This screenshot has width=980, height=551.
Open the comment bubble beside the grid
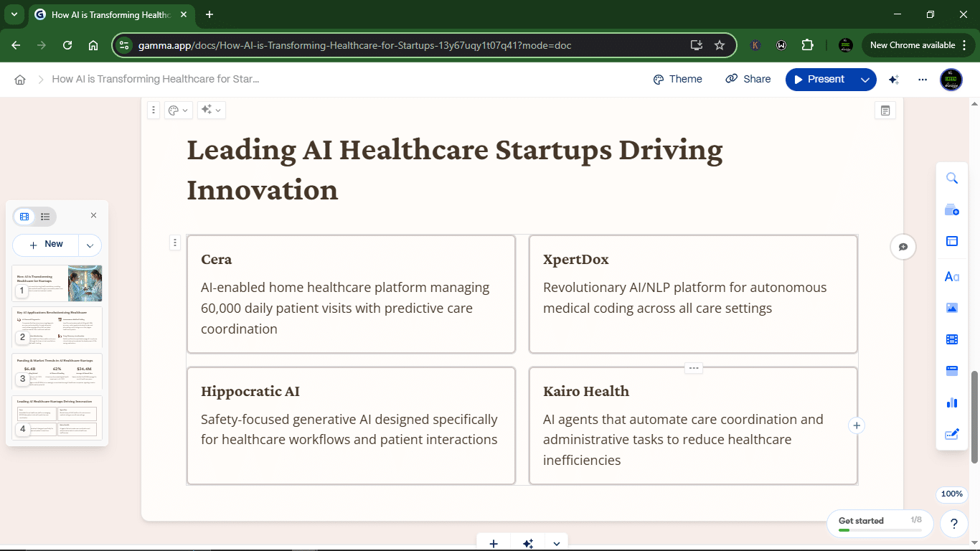[x=903, y=247]
